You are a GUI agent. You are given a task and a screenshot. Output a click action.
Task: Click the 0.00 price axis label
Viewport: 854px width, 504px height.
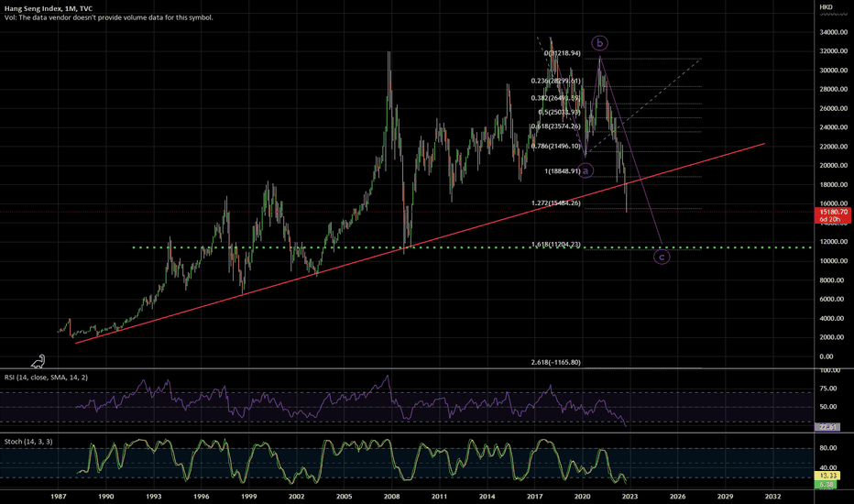pyautogui.click(x=826, y=356)
